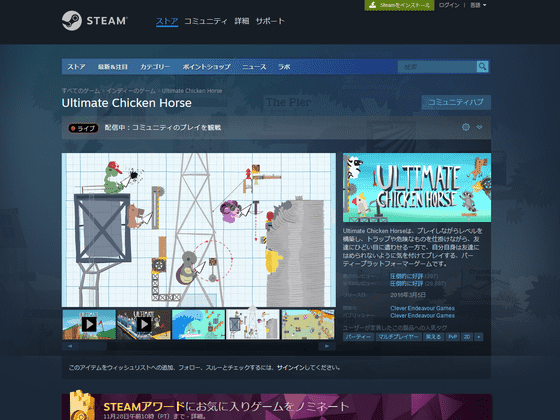560x420 pixels.
Task: Click the Steamをインストール button
Action: 399,5
